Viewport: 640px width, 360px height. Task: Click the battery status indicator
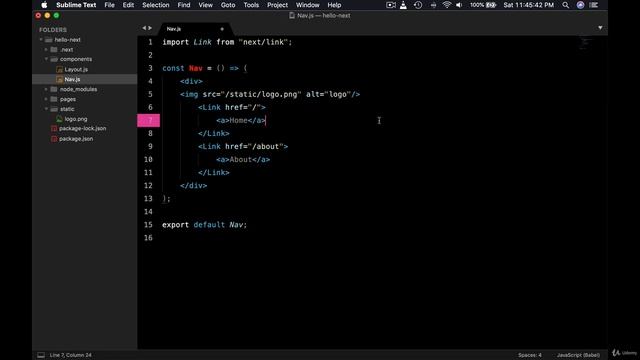click(x=482, y=5)
